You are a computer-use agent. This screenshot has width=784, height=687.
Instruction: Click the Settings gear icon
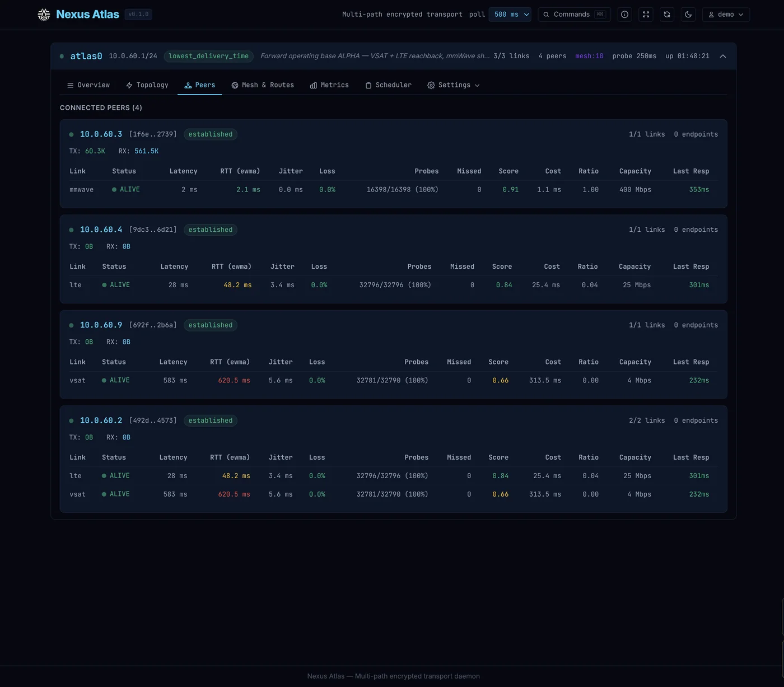point(431,85)
